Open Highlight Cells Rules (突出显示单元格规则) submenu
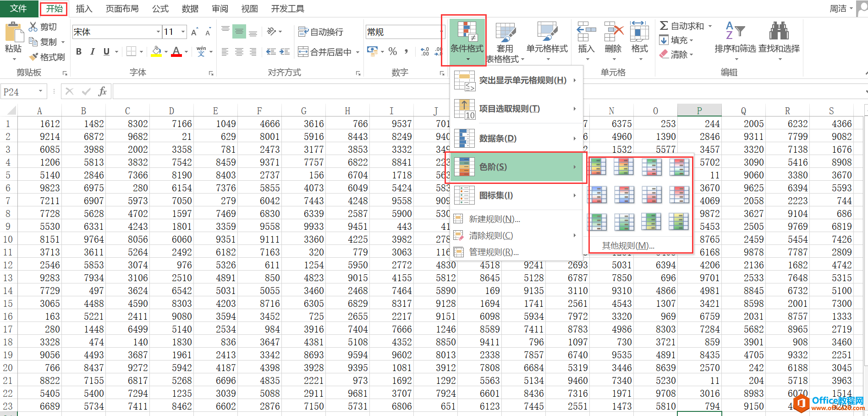 click(x=516, y=80)
